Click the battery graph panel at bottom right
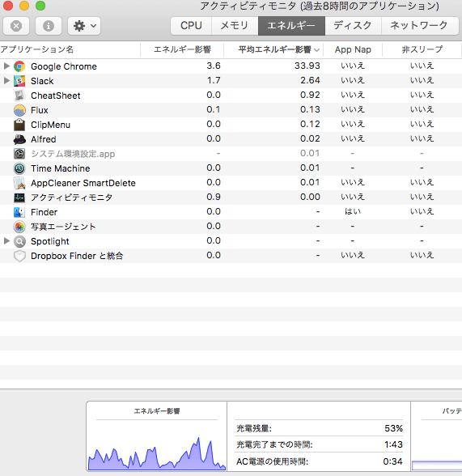 (437, 437)
